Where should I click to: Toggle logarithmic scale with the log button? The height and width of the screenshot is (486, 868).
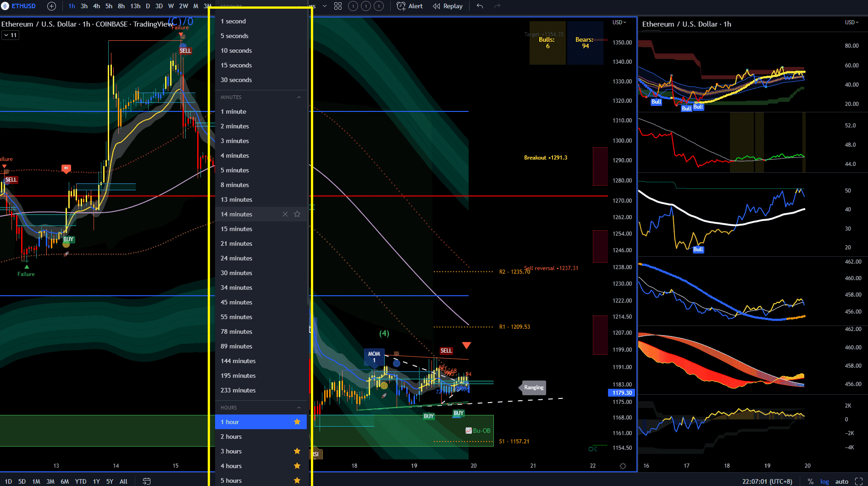[x=824, y=481]
